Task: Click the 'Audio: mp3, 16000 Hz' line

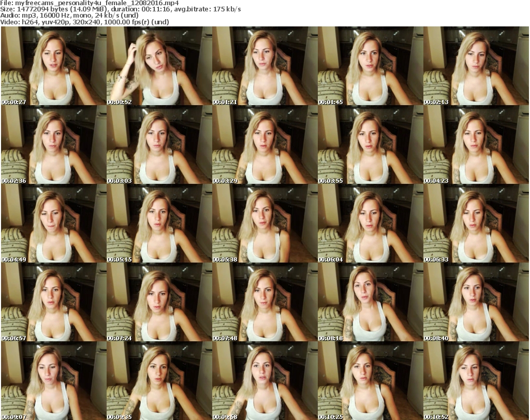Action: [x=69, y=16]
